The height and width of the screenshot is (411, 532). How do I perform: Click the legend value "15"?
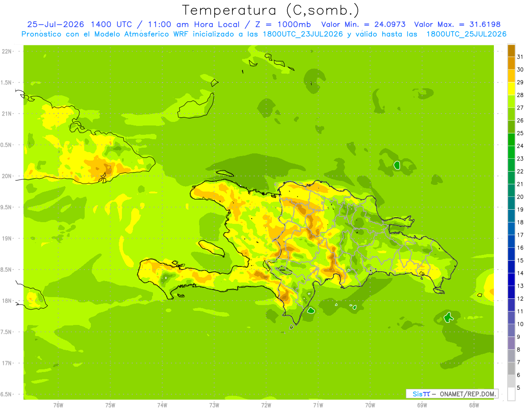[520, 260]
